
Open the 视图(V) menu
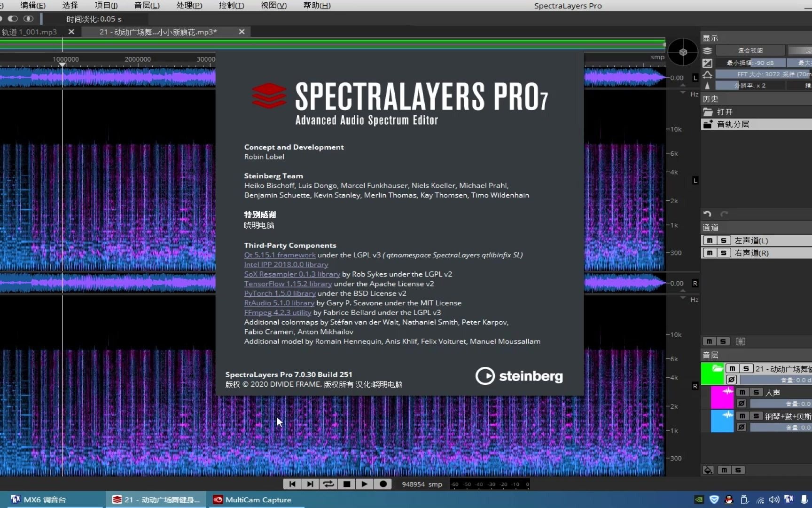[x=274, y=5]
